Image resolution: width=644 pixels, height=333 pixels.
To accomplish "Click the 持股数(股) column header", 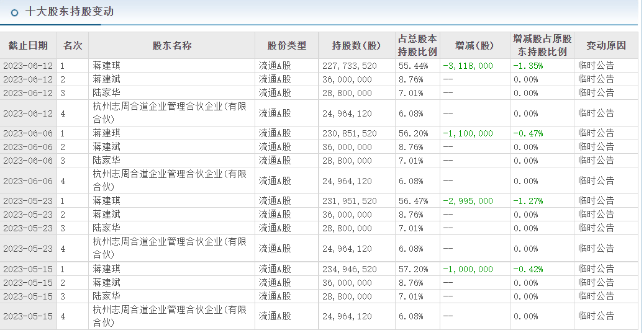I will click(x=356, y=46).
